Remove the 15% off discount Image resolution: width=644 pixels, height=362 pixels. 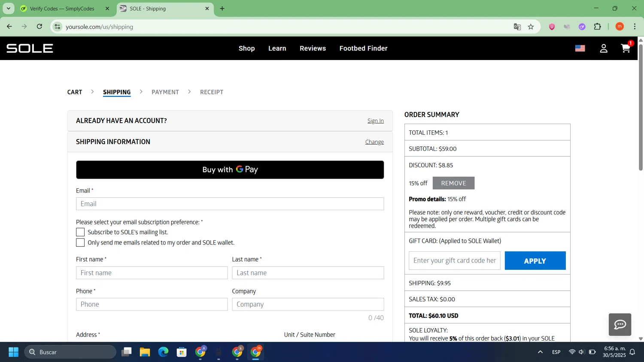(x=453, y=183)
